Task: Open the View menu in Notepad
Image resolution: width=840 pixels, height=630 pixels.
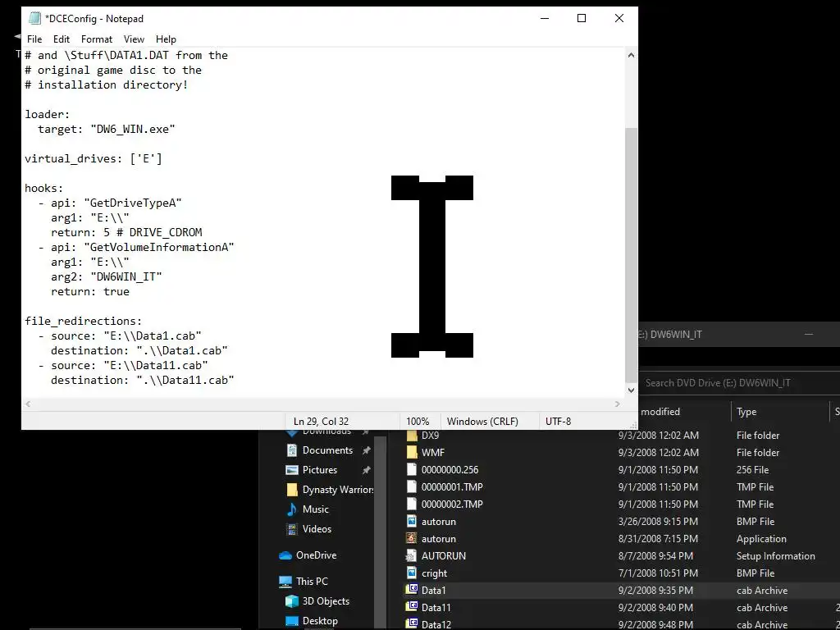Action: pos(134,39)
